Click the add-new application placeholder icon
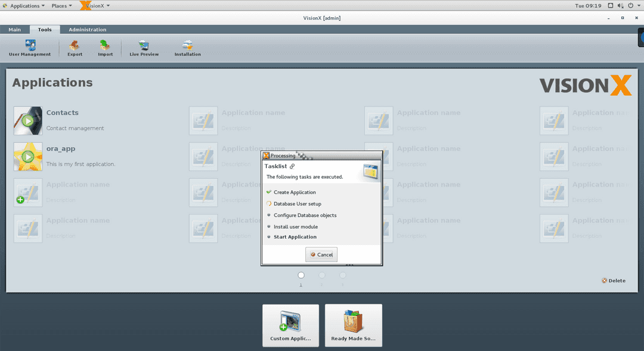This screenshot has height=351, width=644. pyautogui.click(x=28, y=192)
